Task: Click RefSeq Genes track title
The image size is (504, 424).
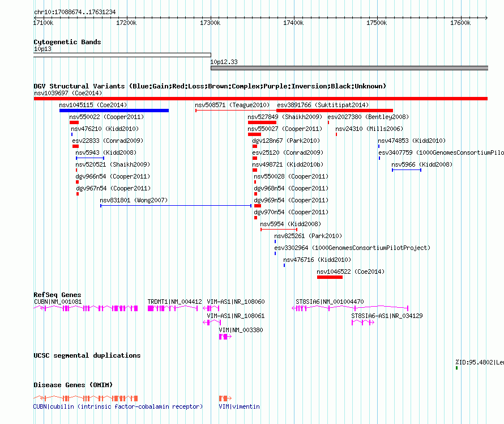Action: pyautogui.click(x=57, y=295)
